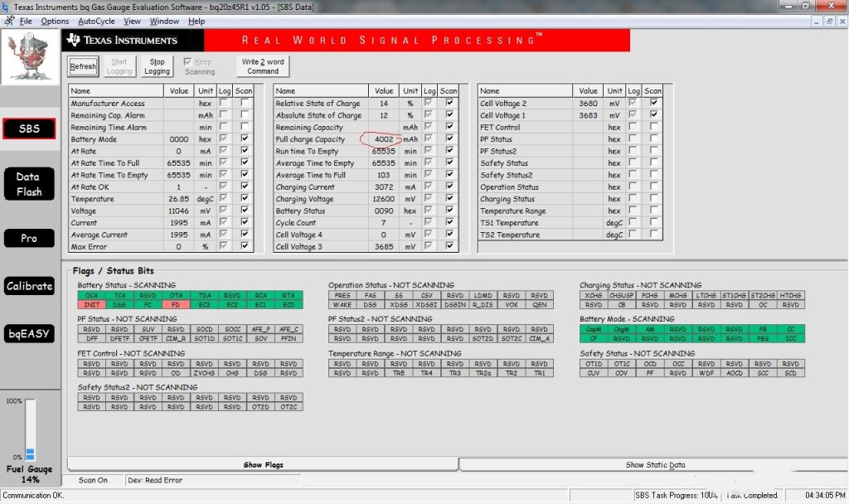Toggle Scan checkbox for Cell Voltage 2

654,102
